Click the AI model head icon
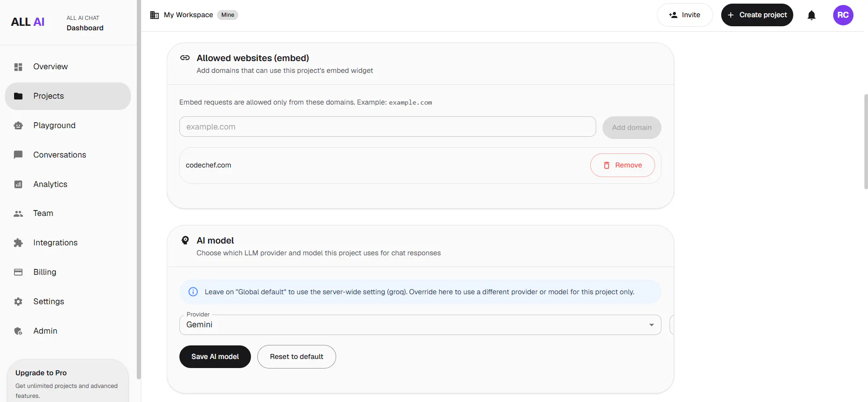This screenshot has width=868, height=402. 185,240
